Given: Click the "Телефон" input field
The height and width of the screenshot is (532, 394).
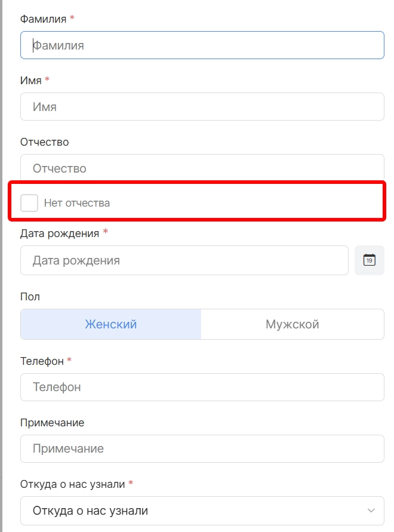Looking at the screenshot, I should [x=202, y=387].
